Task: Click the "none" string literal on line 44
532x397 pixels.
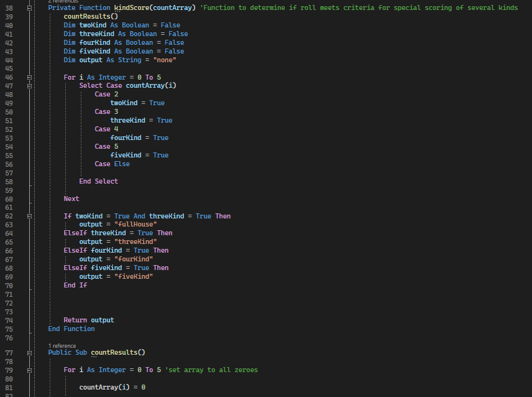Action: tap(165, 60)
